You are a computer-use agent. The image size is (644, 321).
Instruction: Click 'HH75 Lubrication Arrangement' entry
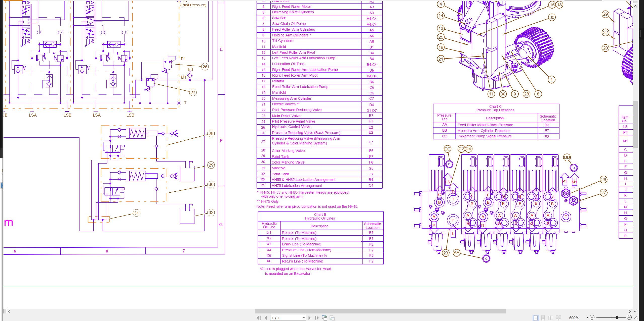297,186
